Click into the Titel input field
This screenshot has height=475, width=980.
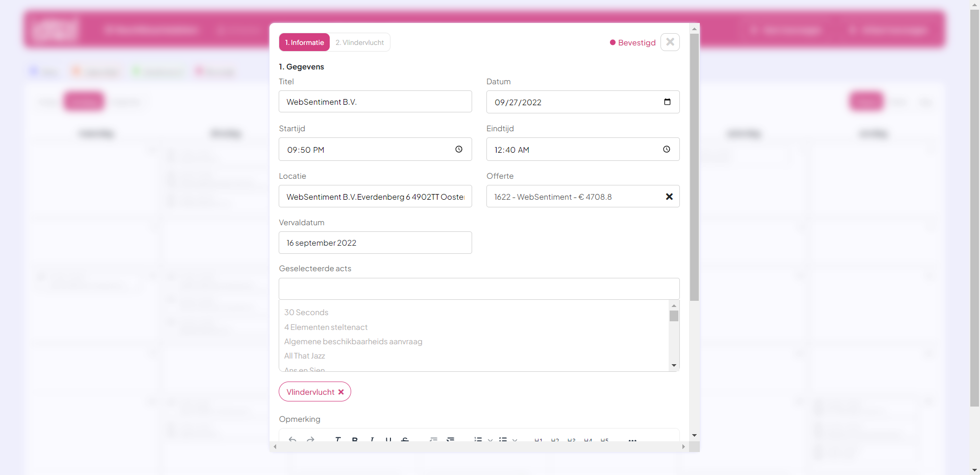click(375, 102)
